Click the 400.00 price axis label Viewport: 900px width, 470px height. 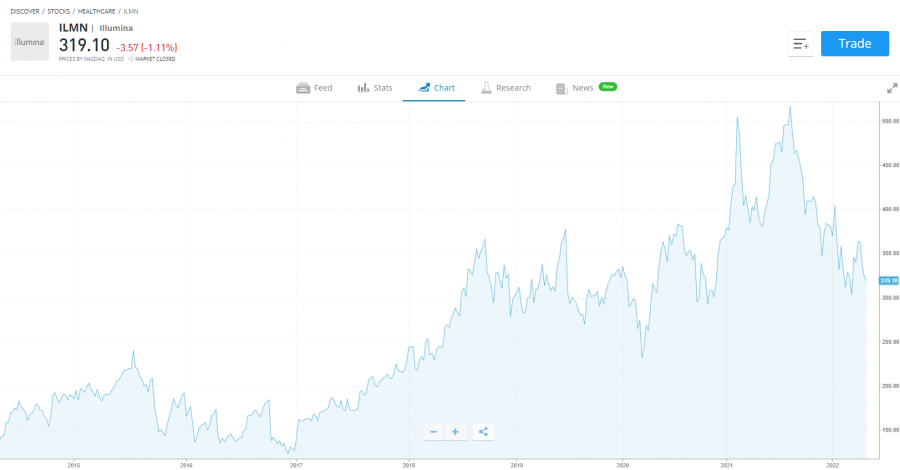[890, 209]
